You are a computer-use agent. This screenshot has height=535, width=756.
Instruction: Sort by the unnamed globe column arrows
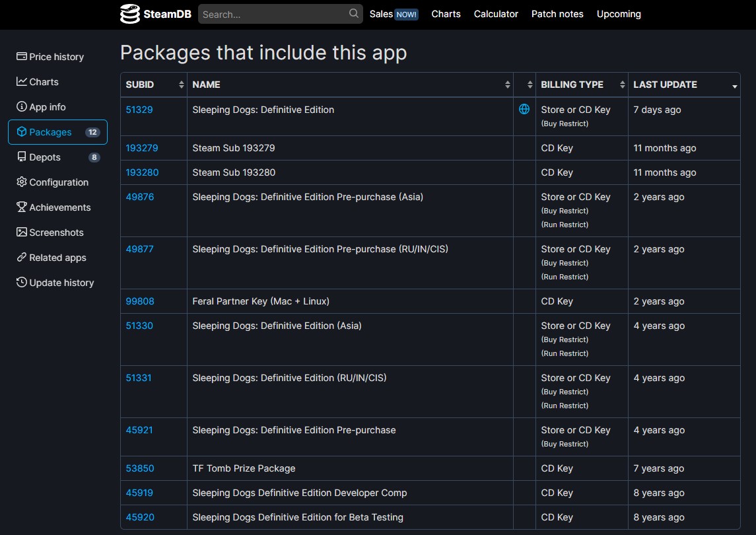pyautogui.click(x=530, y=85)
